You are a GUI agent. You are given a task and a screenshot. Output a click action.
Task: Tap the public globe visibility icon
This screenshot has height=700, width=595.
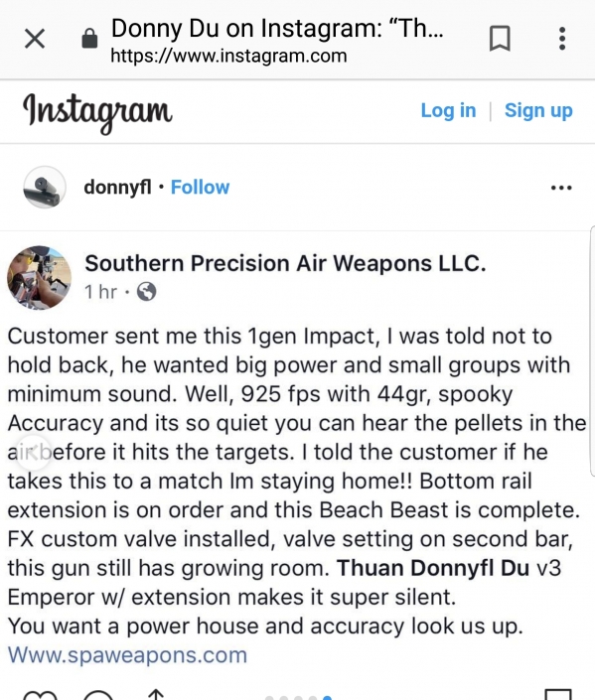[147, 292]
